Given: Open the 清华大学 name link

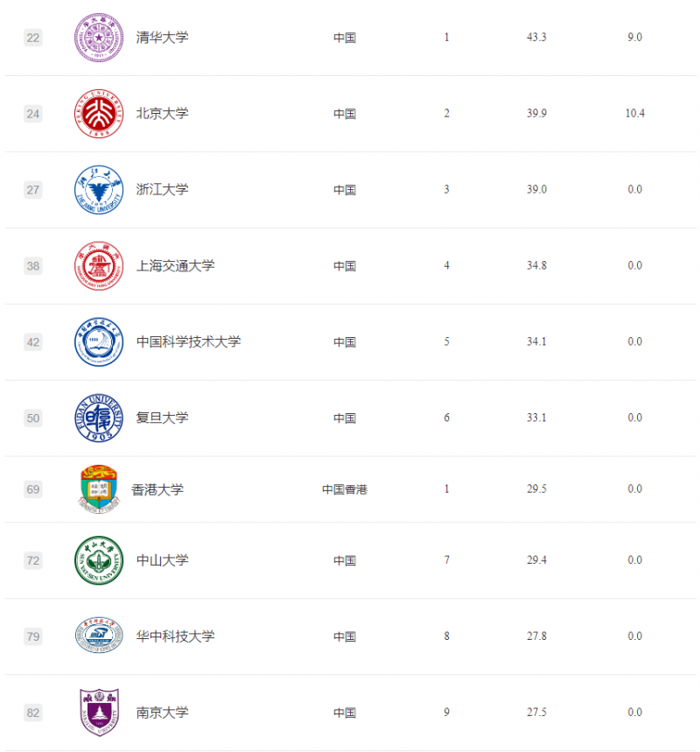Looking at the screenshot, I should point(162,38).
